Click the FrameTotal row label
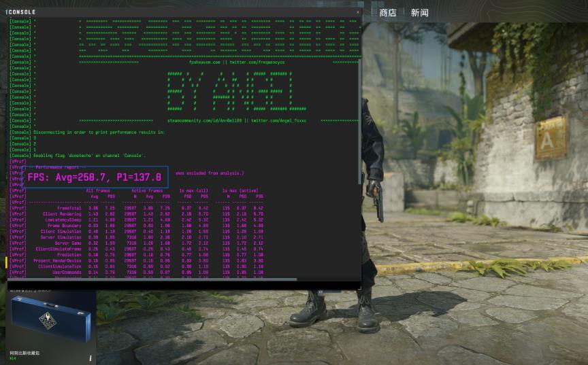 (x=69, y=208)
